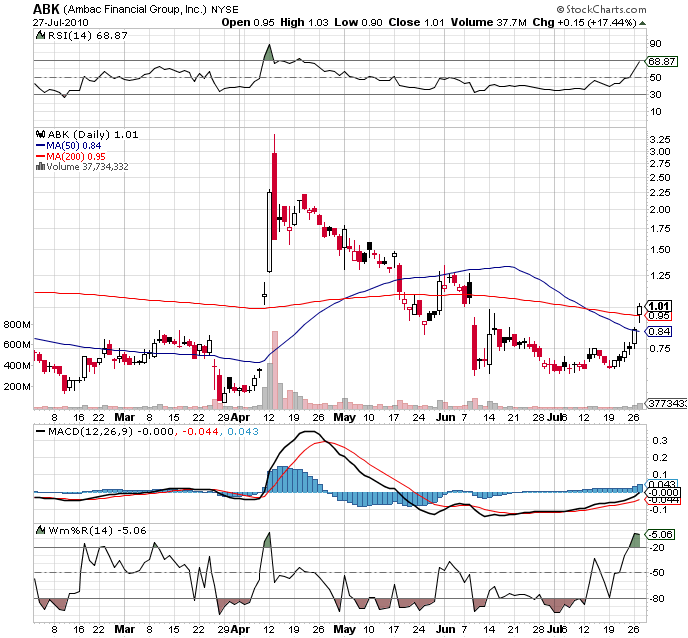
Task: Click the green overbought RSI peak
Action: coord(269,53)
